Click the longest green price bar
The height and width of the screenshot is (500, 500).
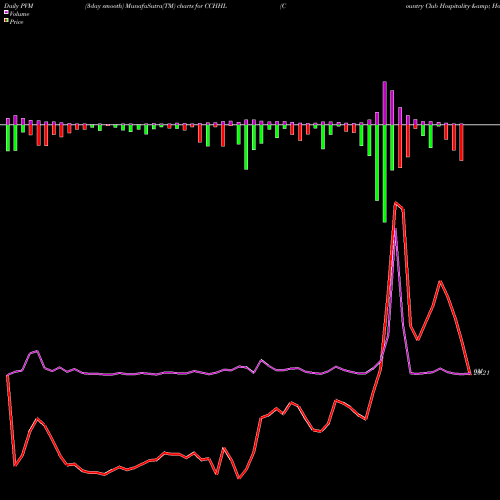(385, 174)
